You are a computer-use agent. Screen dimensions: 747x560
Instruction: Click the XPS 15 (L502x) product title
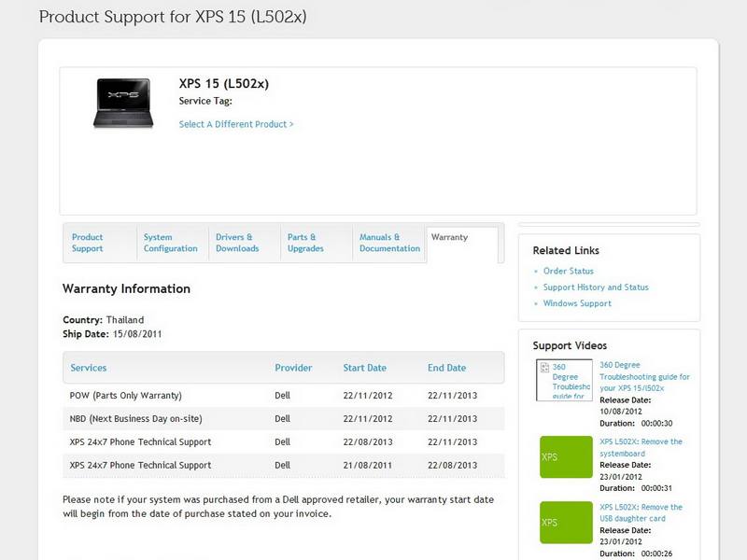(x=224, y=84)
